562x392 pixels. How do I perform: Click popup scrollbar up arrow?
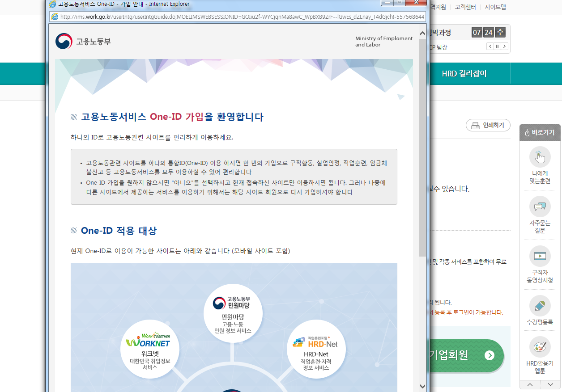[x=422, y=33]
